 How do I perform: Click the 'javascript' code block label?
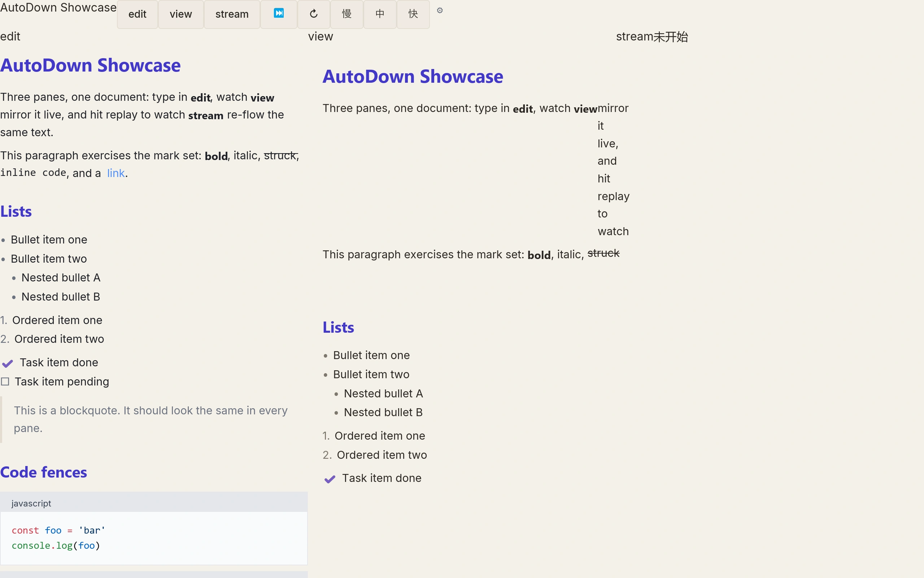click(x=31, y=503)
